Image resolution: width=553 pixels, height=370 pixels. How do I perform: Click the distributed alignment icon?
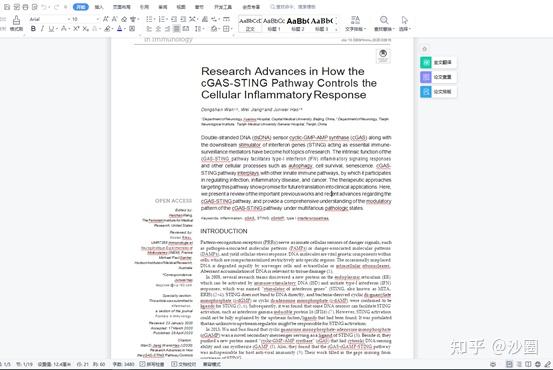point(186,29)
